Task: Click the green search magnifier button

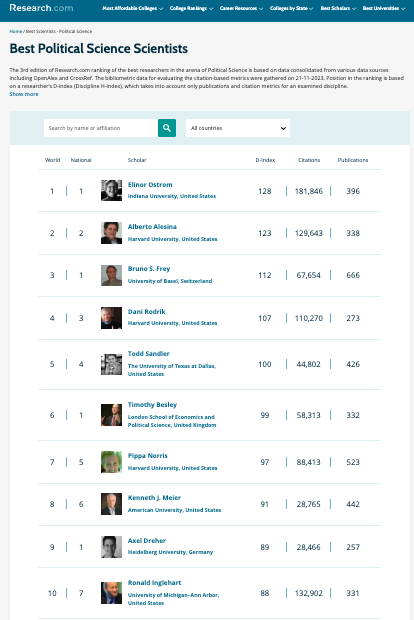Action: coord(167,128)
